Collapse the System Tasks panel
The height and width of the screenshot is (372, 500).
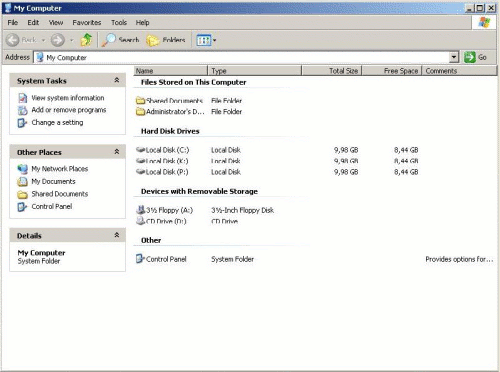coord(117,80)
